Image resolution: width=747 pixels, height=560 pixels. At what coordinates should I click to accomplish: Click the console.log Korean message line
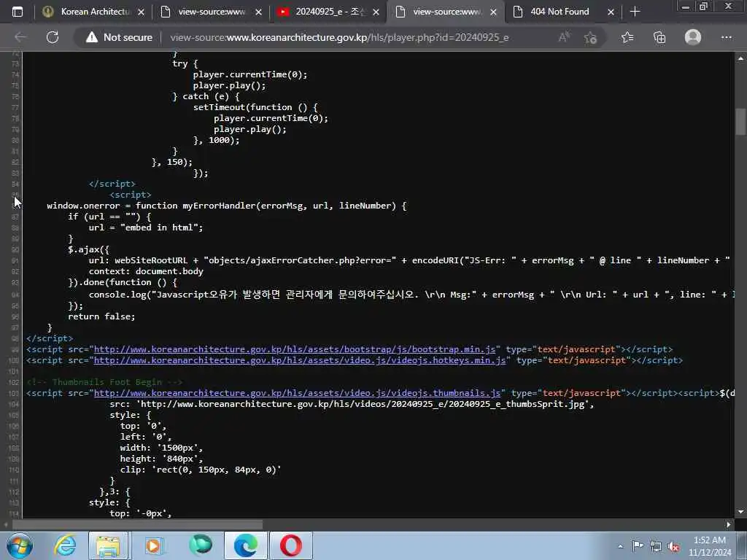[x=411, y=295]
